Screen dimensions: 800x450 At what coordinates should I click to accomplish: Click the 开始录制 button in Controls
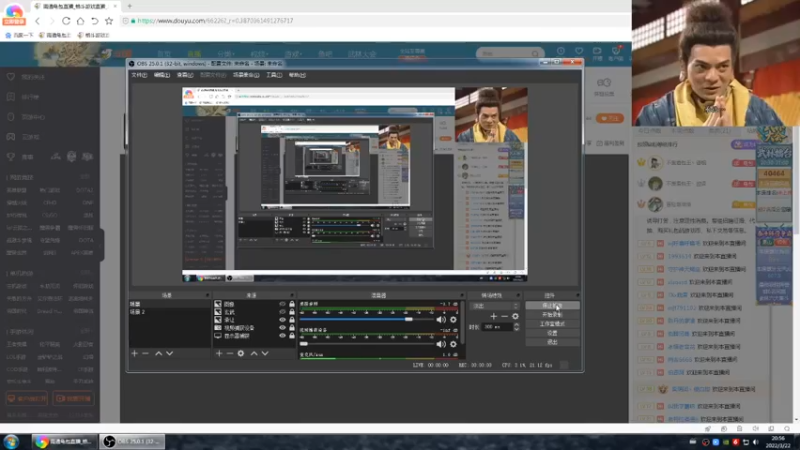point(552,315)
